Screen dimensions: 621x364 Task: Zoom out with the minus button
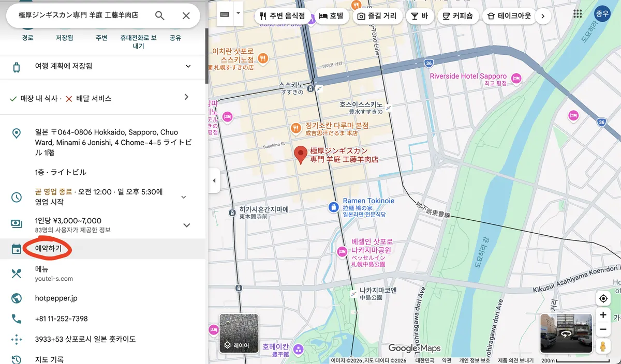[603, 329]
